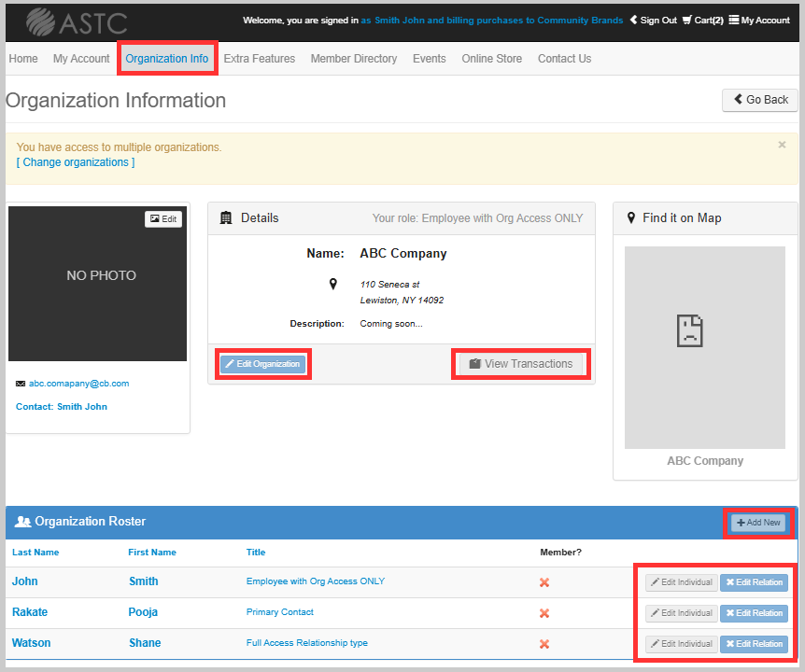
Task: Open first name Shane link
Action: pyautogui.click(x=145, y=643)
